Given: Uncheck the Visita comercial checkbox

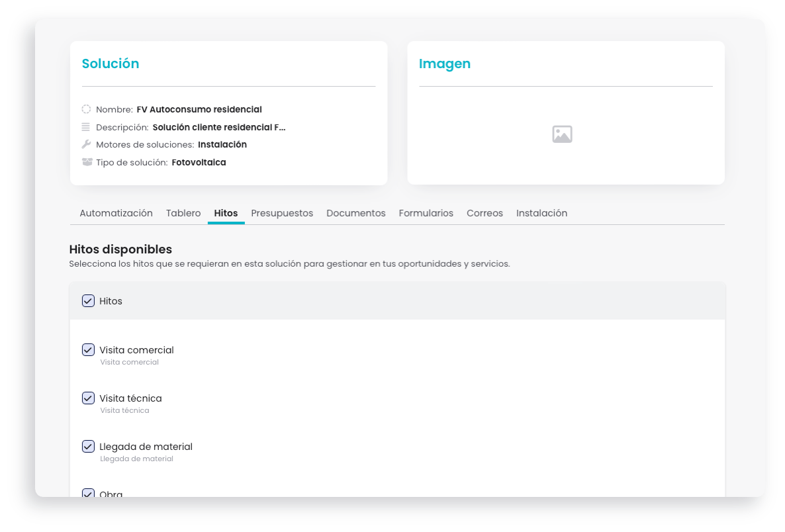Looking at the screenshot, I should click(x=88, y=350).
